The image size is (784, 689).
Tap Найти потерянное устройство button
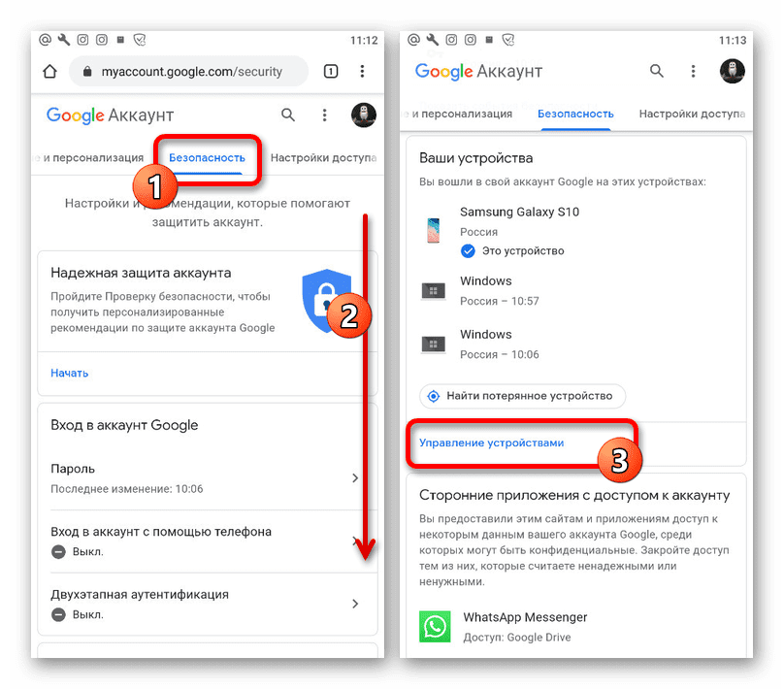pos(522,396)
